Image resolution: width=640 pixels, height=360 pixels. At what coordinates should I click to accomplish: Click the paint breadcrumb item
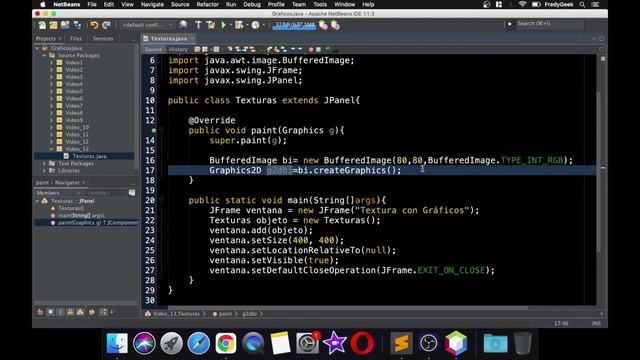click(x=225, y=314)
